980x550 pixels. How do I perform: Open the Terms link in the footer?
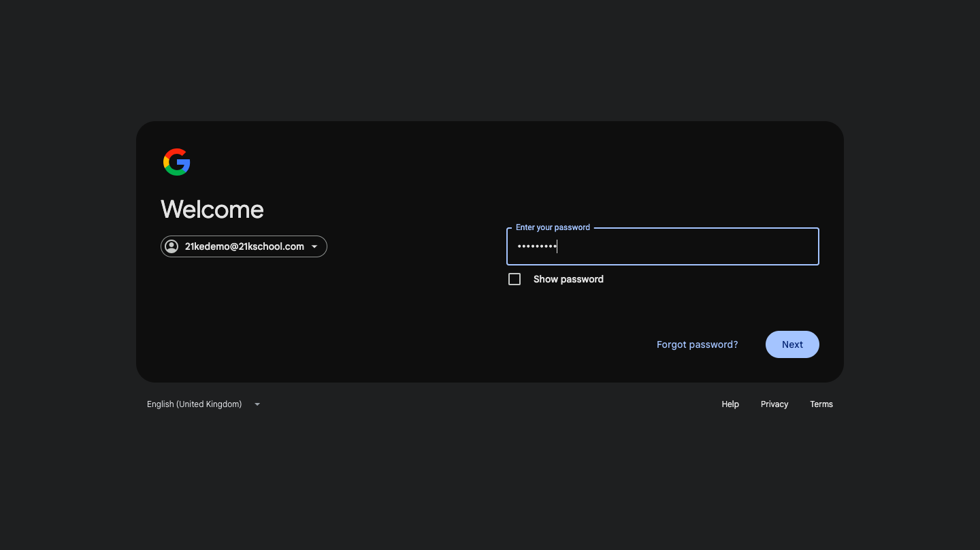(821, 404)
